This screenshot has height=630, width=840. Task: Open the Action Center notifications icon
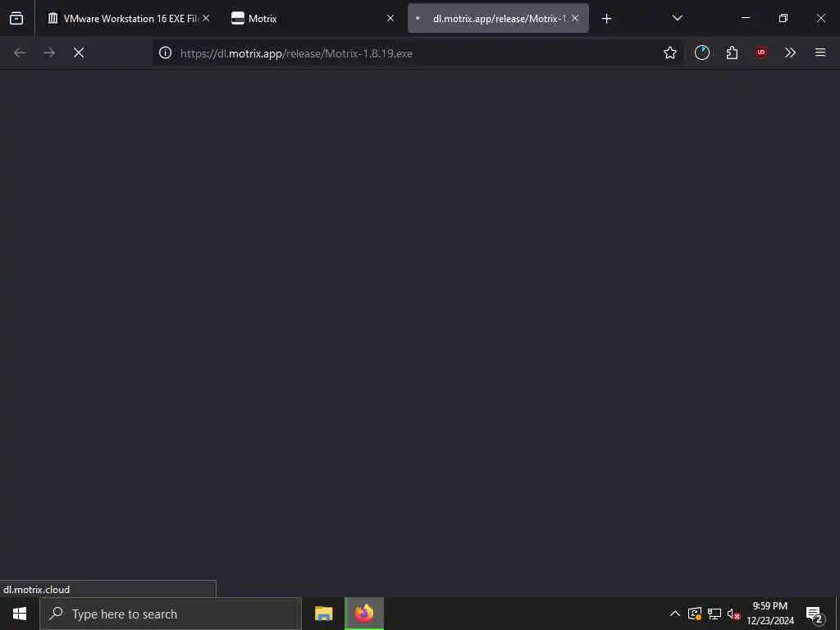(x=815, y=614)
